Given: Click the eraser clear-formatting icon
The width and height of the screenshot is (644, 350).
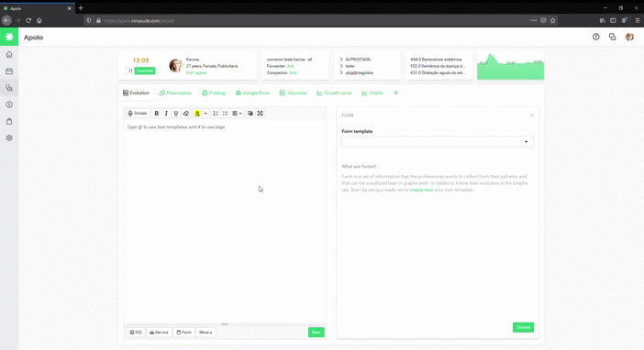Looking at the screenshot, I should pos(185,114).
